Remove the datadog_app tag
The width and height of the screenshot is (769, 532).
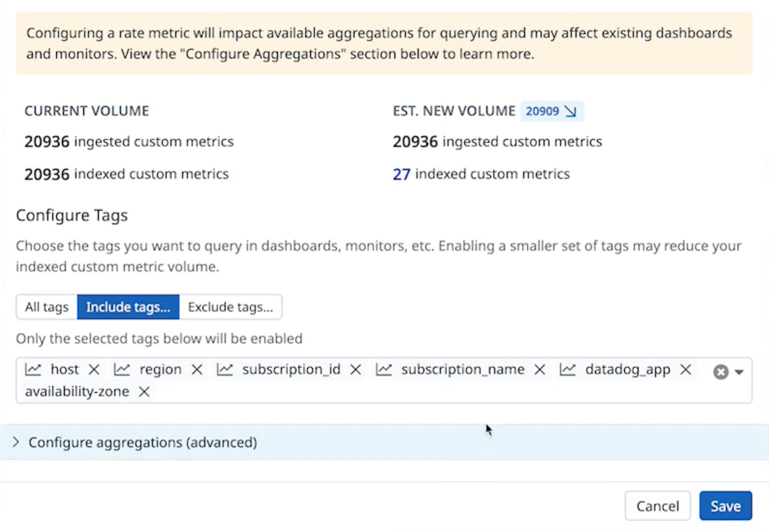[x=685, y=370]
